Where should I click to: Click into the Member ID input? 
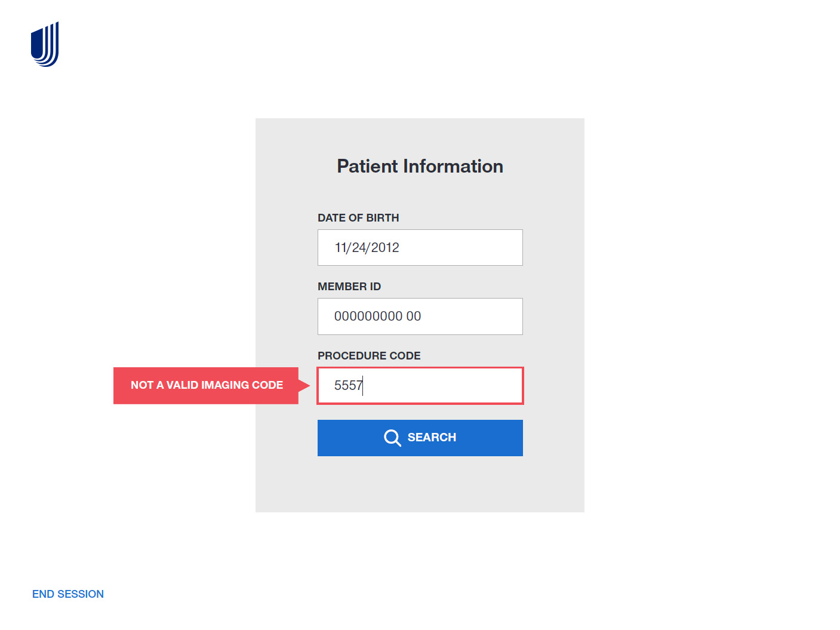click(x=420, y=316)
